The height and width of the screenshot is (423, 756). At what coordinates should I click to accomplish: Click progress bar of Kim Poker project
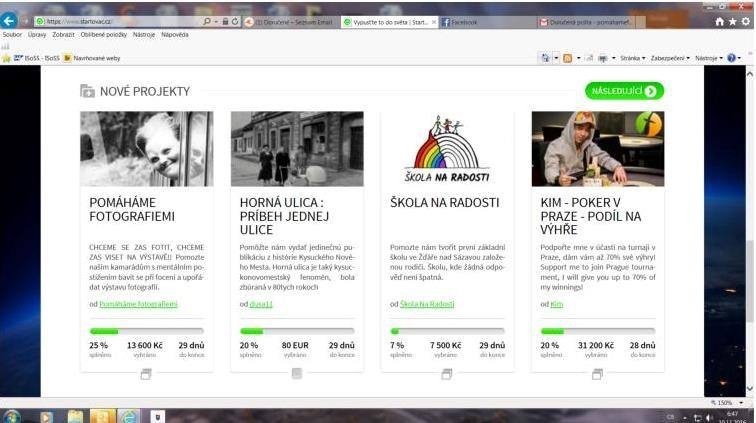tap(598, 331)
